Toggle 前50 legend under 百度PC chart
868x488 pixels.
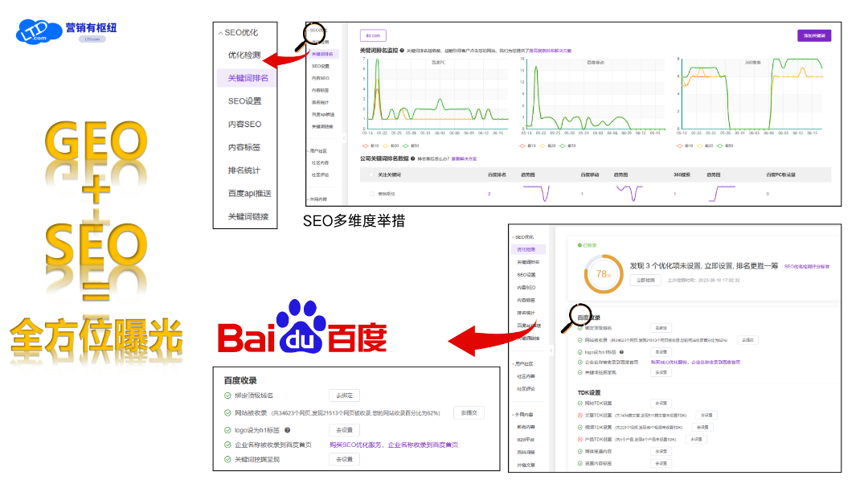[x=411, y=146]
